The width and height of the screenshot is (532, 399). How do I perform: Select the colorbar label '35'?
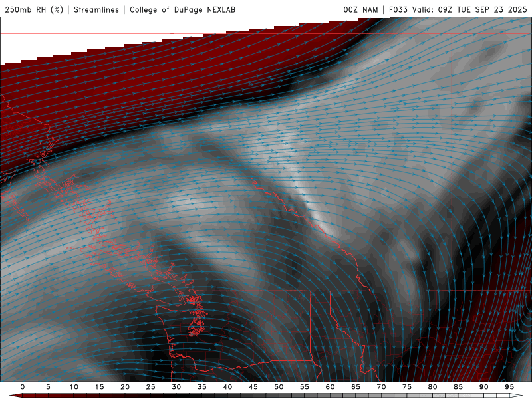tap(202, 387)
